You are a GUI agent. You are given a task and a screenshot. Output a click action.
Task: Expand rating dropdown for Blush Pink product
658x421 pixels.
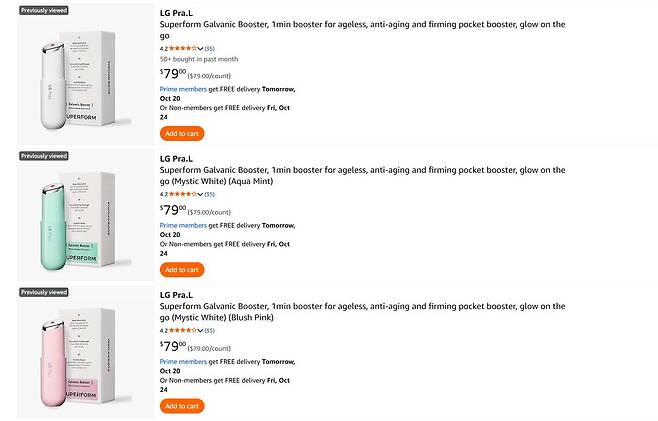pyautogui.click(x=201, y=330)
